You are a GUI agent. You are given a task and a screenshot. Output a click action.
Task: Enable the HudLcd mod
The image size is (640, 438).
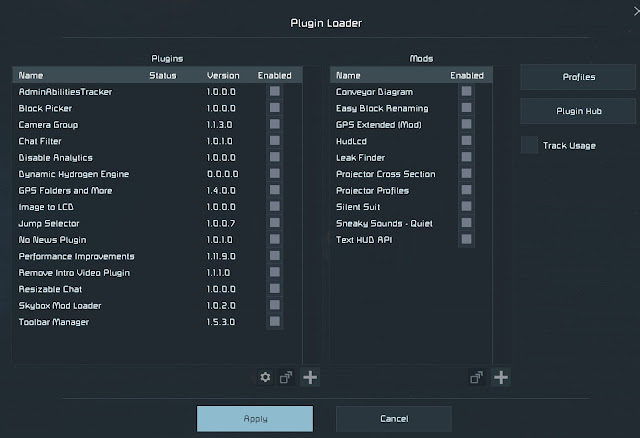(466, 140)
